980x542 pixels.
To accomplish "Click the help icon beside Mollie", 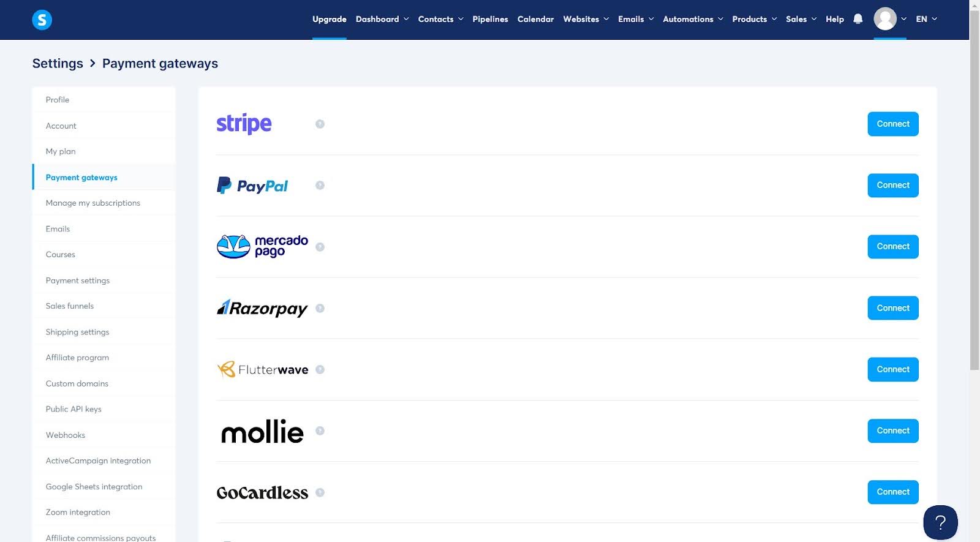I will 320,431.
